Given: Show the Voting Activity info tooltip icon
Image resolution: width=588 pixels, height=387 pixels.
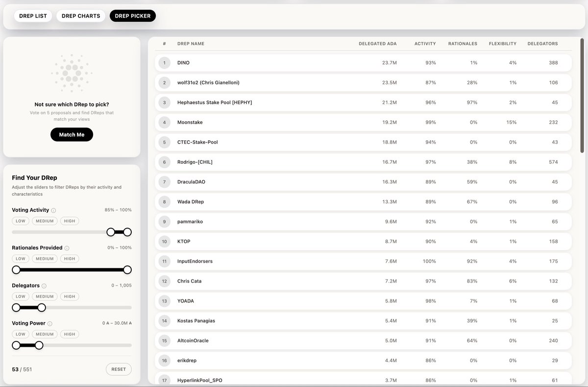Looking at the screenshot, I should [53, 210].
